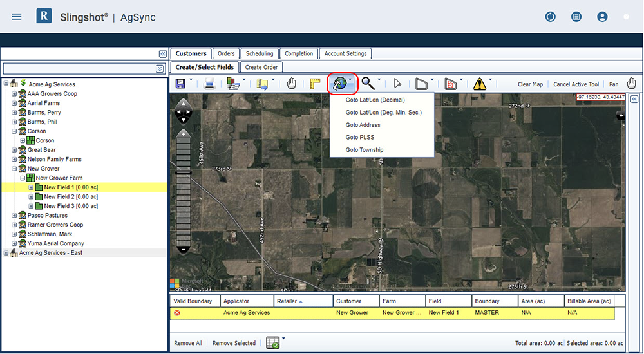
Task: Click the Print map icon
Action: 209,84
